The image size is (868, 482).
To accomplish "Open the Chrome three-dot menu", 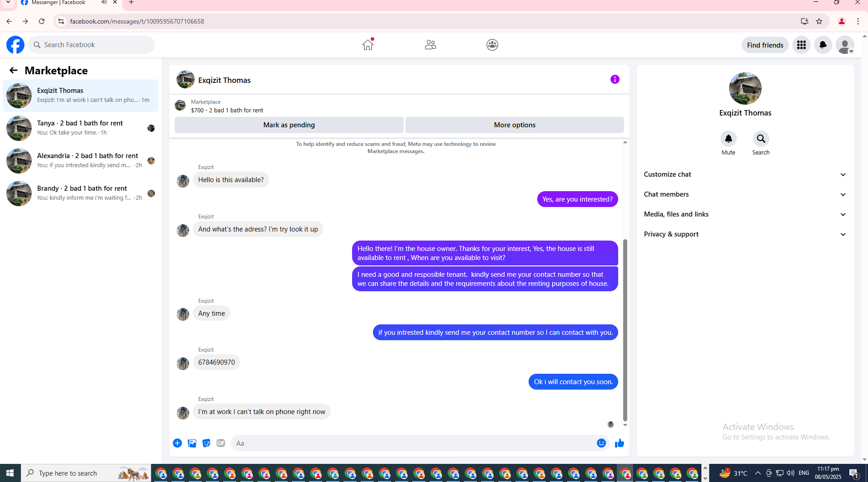I will 858,21.
